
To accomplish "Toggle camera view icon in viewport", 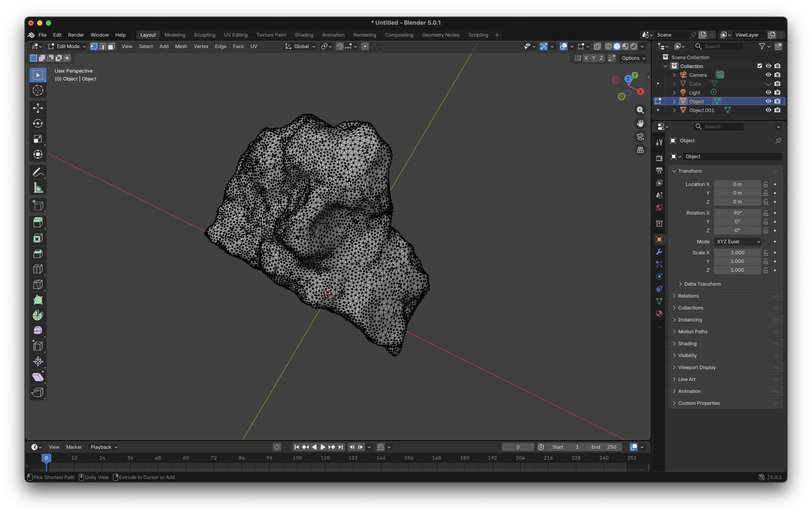I will [640, 137].
